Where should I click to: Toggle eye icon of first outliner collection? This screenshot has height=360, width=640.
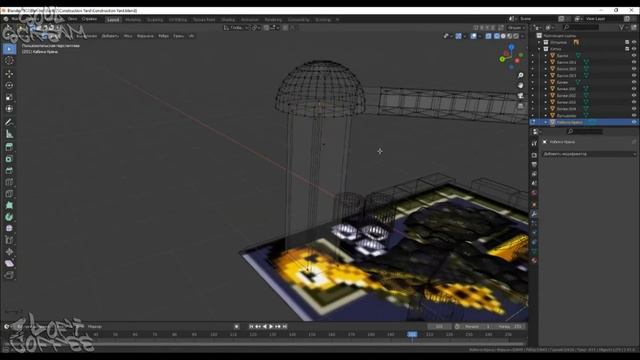point(634,42)
